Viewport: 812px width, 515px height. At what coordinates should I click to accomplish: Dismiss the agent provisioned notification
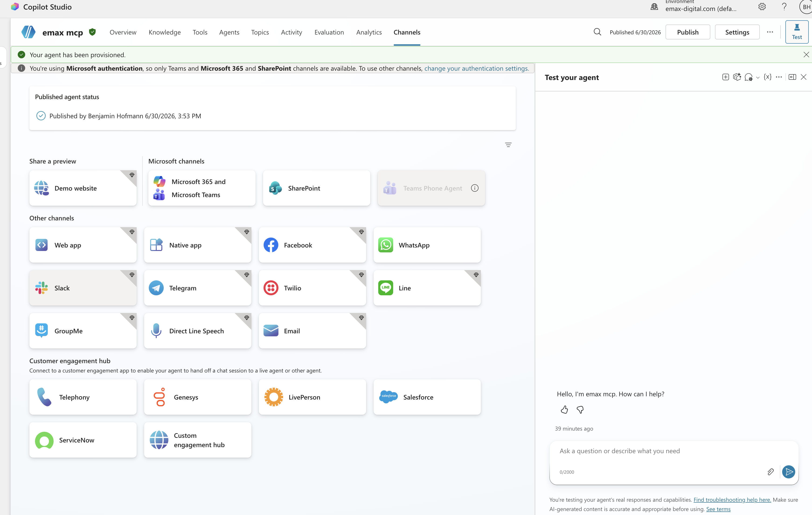click(806, 55)
